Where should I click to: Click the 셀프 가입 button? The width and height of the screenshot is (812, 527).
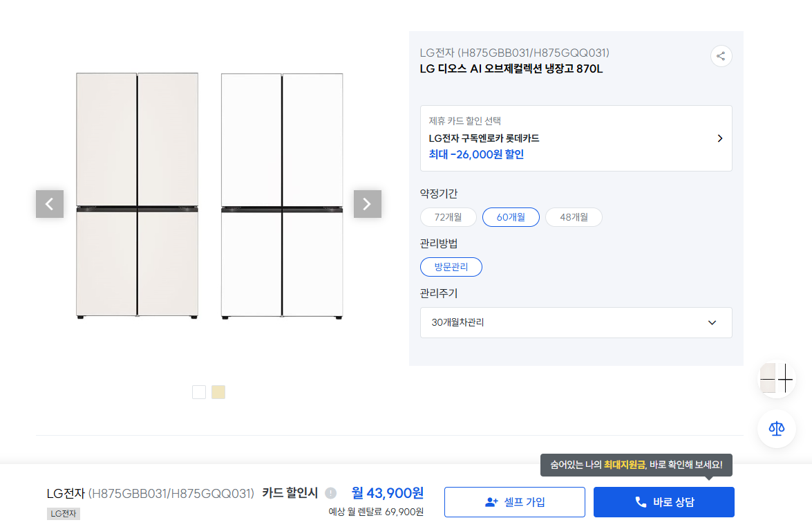pyautogui.click(x=515, y=502)
